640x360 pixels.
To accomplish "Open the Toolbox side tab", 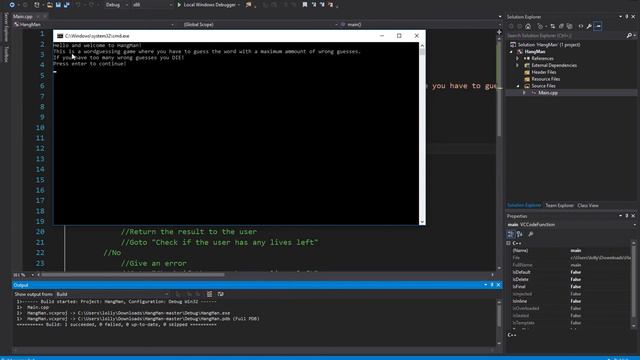I will [x=6, y=54].
